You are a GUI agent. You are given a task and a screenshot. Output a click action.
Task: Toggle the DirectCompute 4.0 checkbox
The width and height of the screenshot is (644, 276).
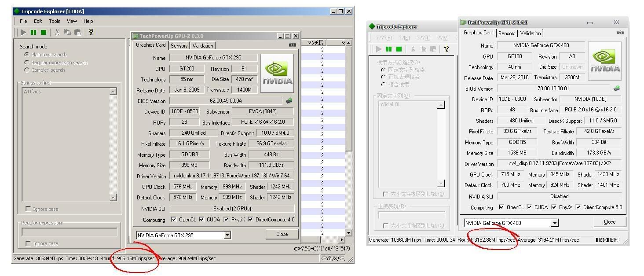[x=250, y=220]
